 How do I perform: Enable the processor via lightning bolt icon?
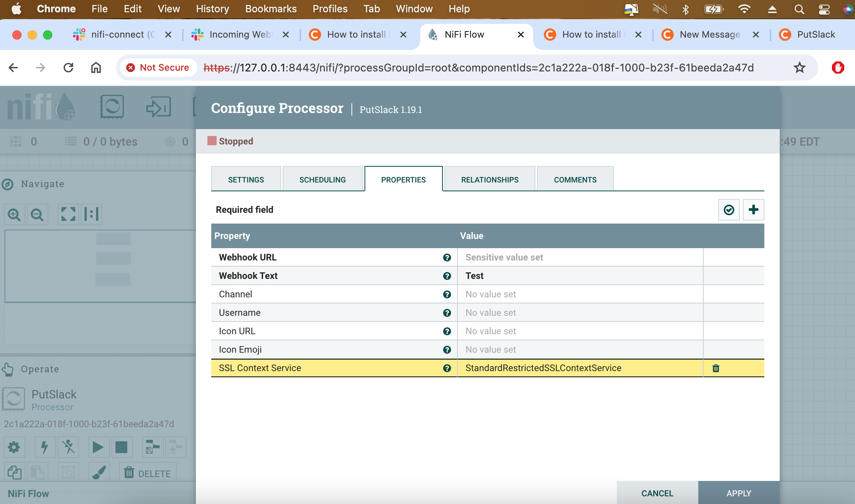[x=45, y=447]
